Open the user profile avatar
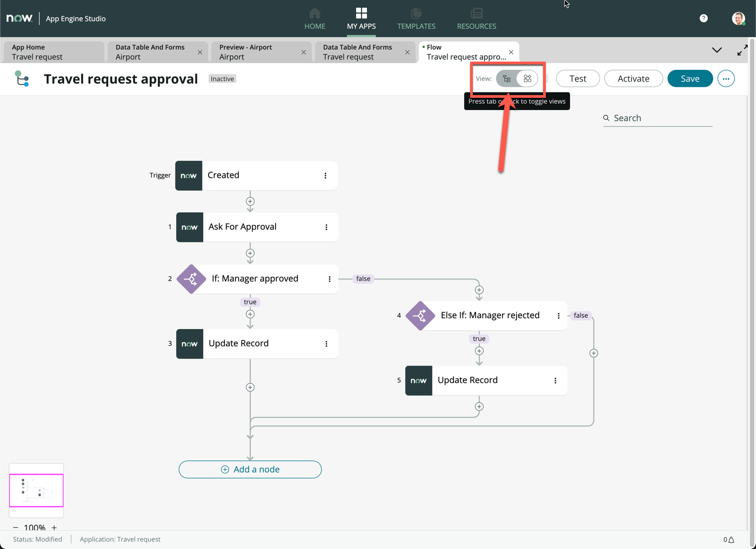The image size is (756, 549). [738, 18]
